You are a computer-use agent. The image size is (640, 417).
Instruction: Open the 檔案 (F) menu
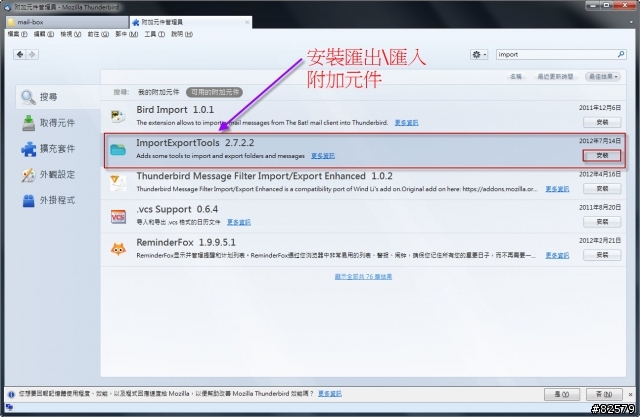(17, 34)
